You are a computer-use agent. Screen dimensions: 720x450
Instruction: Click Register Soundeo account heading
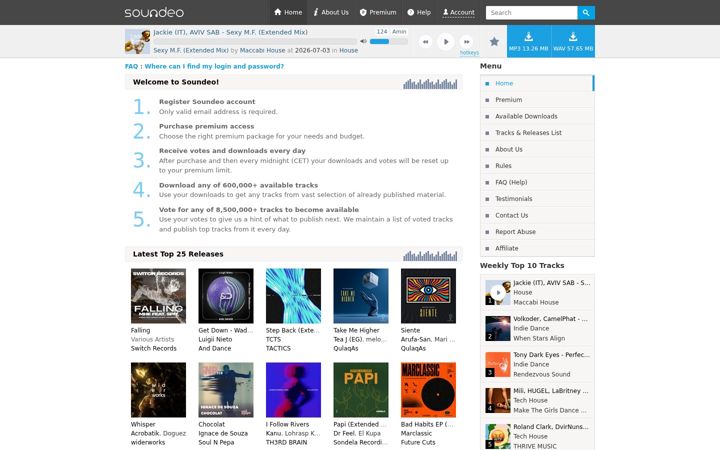coord(207,101)
